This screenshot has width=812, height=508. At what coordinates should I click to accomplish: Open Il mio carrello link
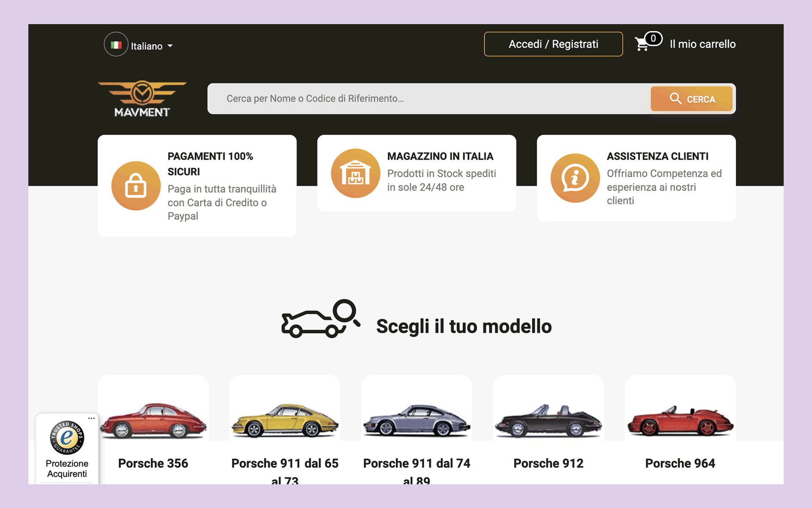[x=702, y=44]
